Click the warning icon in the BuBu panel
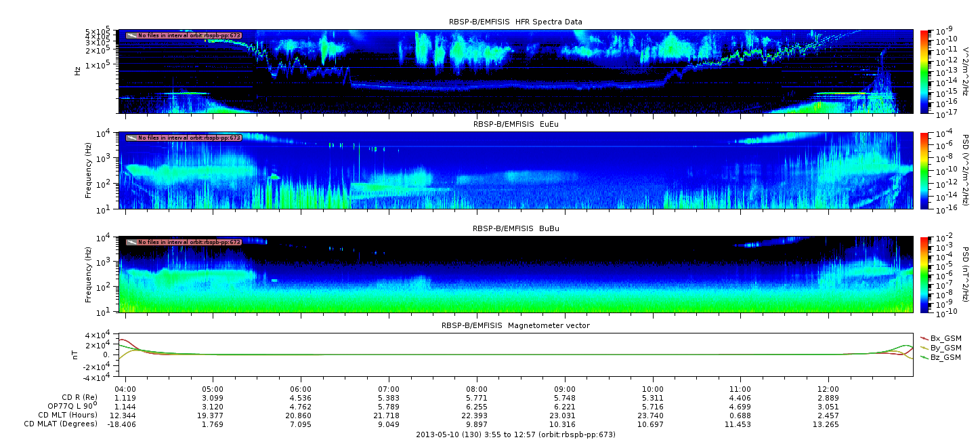 131,242
